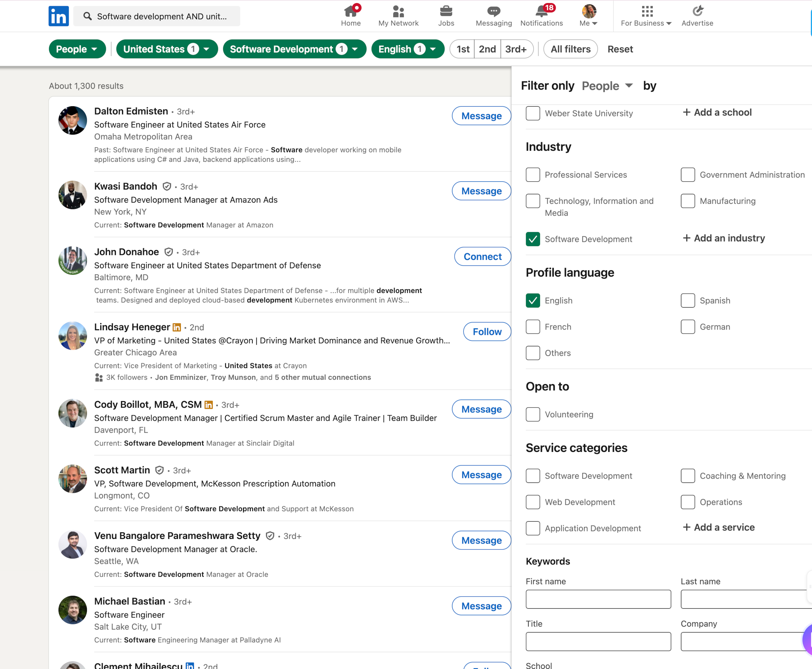Check the Spanish profile language box
Screen dimensions: 812x669
(x=688, y=301)
